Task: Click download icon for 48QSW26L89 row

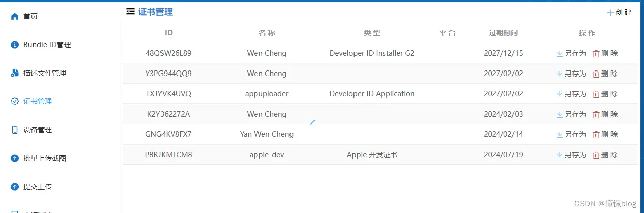Action: point(560,53)
